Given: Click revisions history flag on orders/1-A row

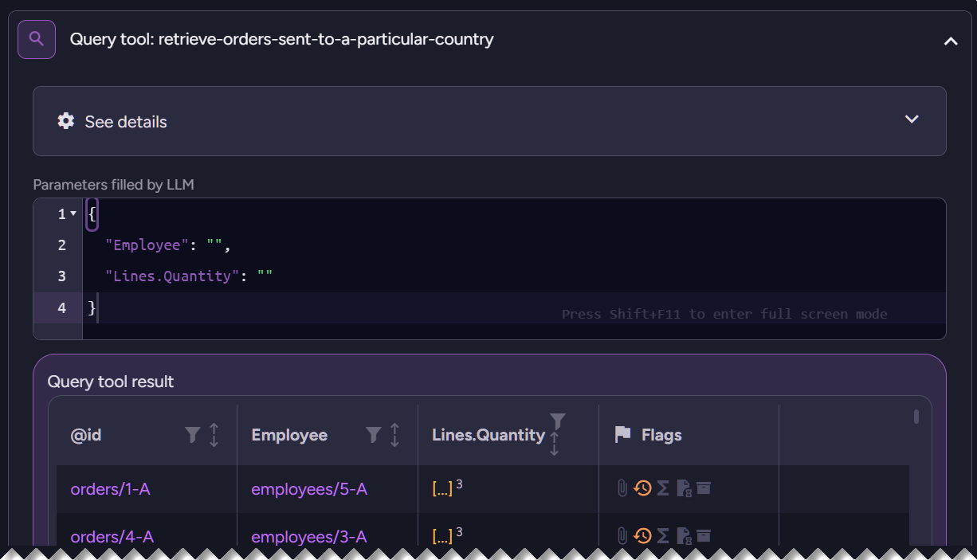Looking at the screenshot, I should point(642,488).
